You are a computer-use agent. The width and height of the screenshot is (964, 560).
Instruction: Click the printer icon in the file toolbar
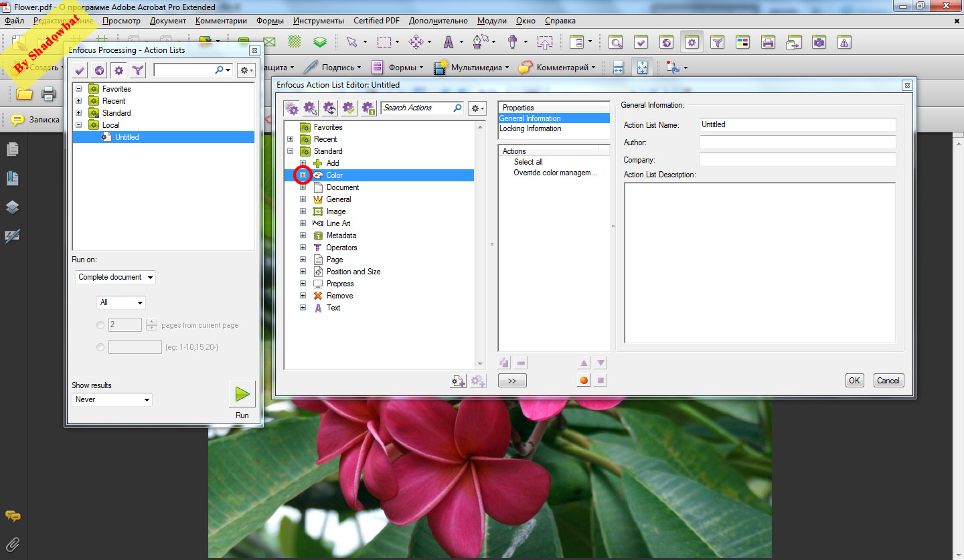(x=48, y=94)
